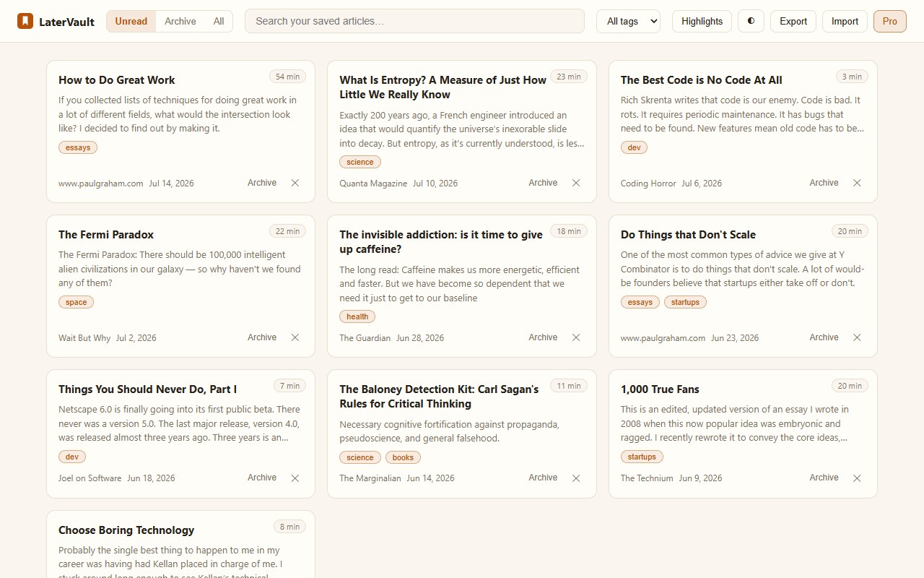Click startups tag on 'Do Things that Don't Scale'
The width and height of the screenshot is (924, 578).
(x=685, y=302)
